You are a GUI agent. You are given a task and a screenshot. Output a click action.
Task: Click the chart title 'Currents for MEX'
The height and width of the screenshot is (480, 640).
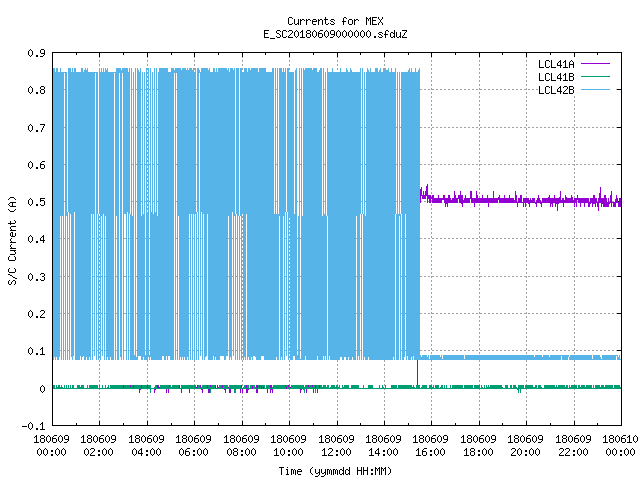click(335, 21)
